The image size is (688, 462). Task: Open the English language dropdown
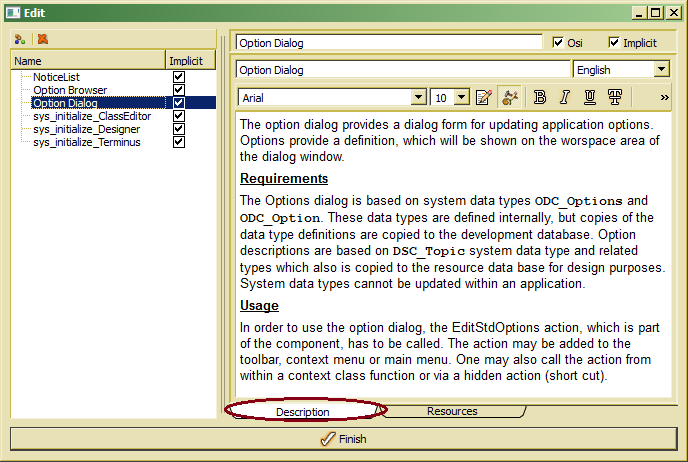point(661,70)
